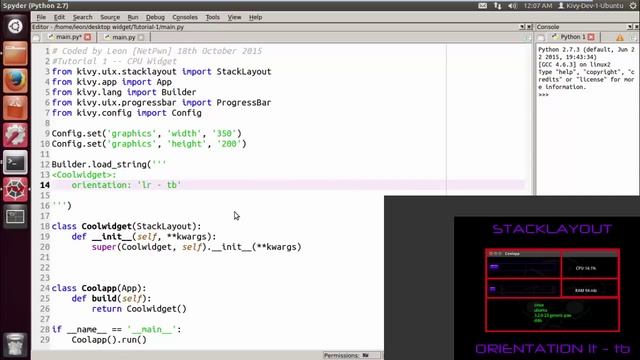
Task: Open the Ubuntu Dash home launcher
Action: (15, 26)
